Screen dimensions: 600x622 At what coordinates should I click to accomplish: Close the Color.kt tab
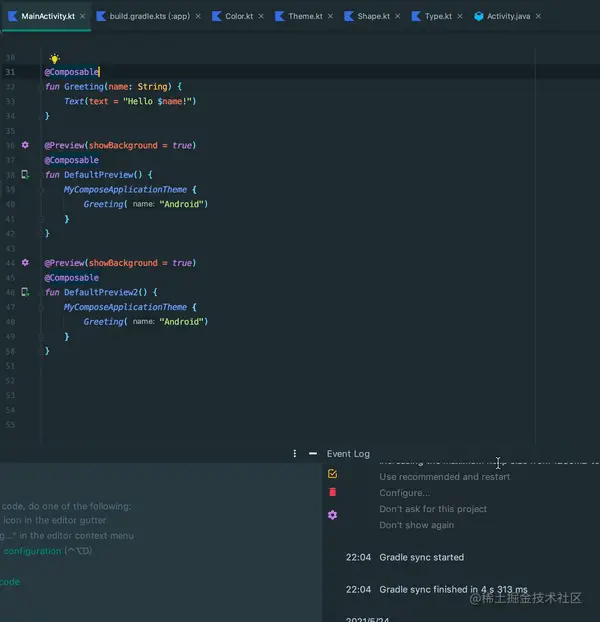[x=261, y=16]
